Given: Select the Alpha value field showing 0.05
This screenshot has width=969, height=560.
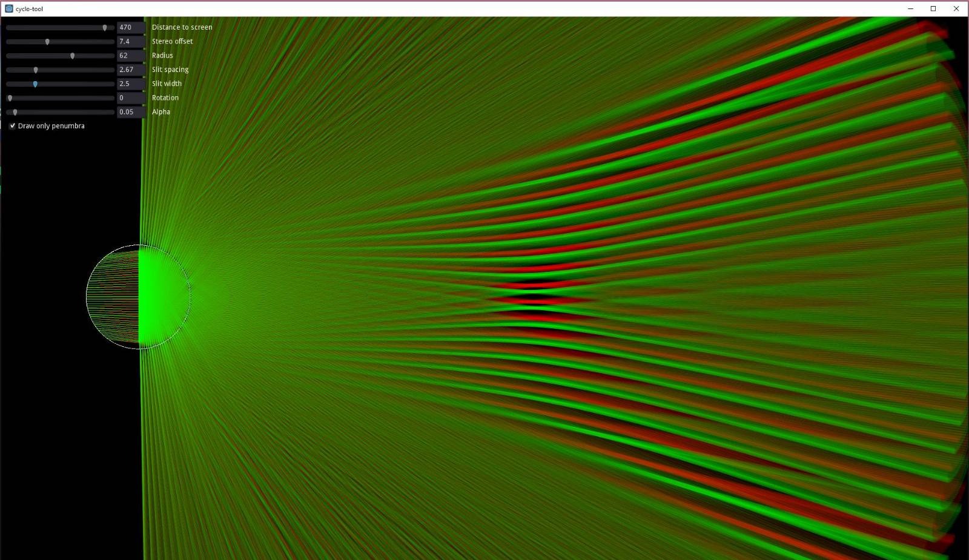Looking at the screenshot, I should (130, 112).
